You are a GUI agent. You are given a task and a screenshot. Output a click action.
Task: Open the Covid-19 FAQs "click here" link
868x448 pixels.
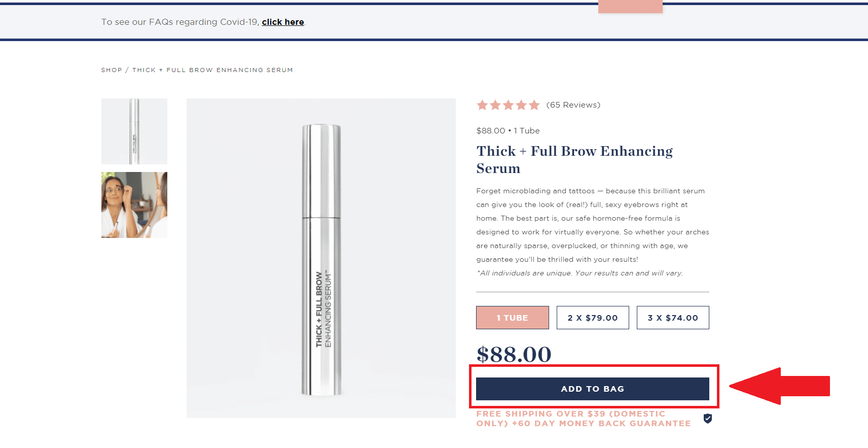283,22
